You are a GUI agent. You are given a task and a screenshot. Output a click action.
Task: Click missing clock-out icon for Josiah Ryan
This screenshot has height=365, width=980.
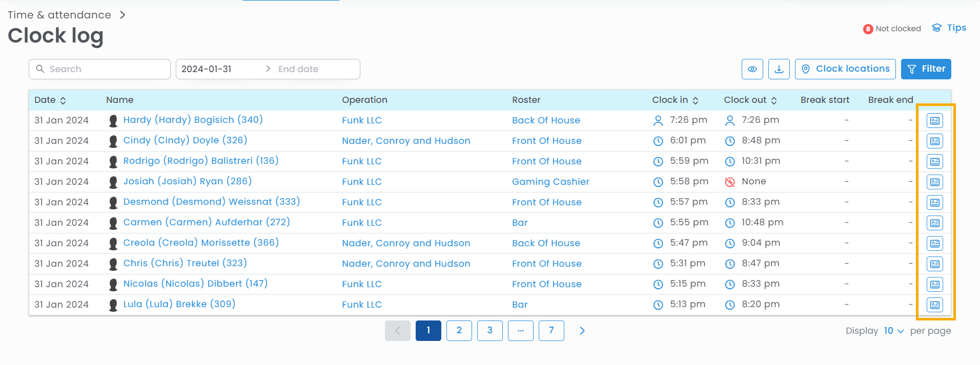730,182
